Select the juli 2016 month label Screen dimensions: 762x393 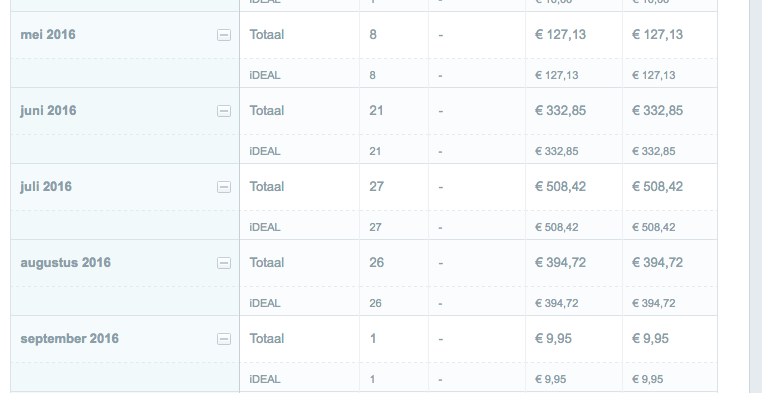[46, 187]
